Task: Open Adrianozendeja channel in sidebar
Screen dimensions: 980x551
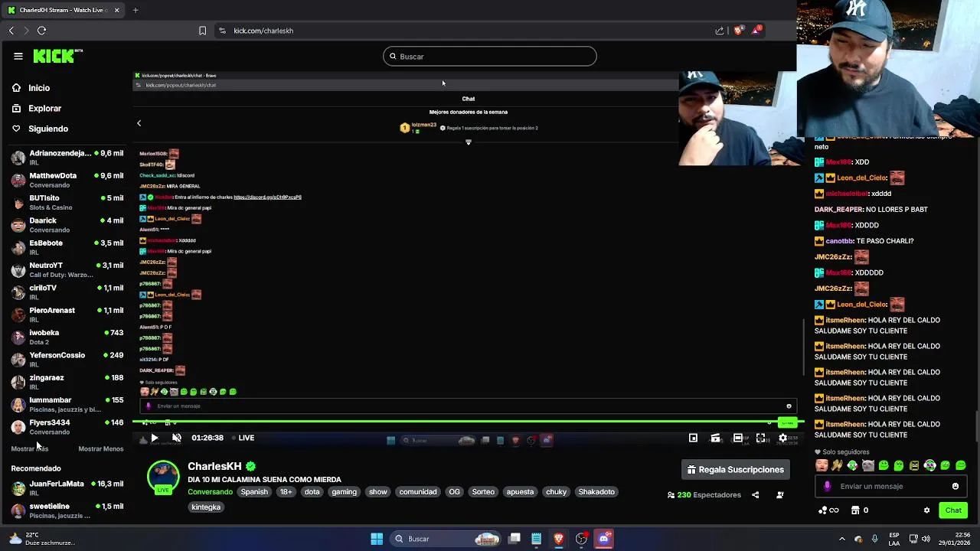Action: (x=67, y=158)
